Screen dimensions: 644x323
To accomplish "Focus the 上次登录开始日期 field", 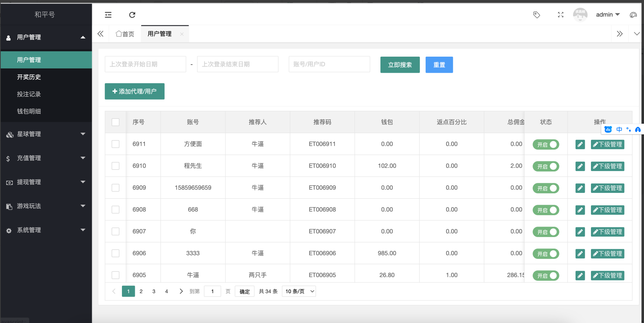I will (x=145, y=64).
